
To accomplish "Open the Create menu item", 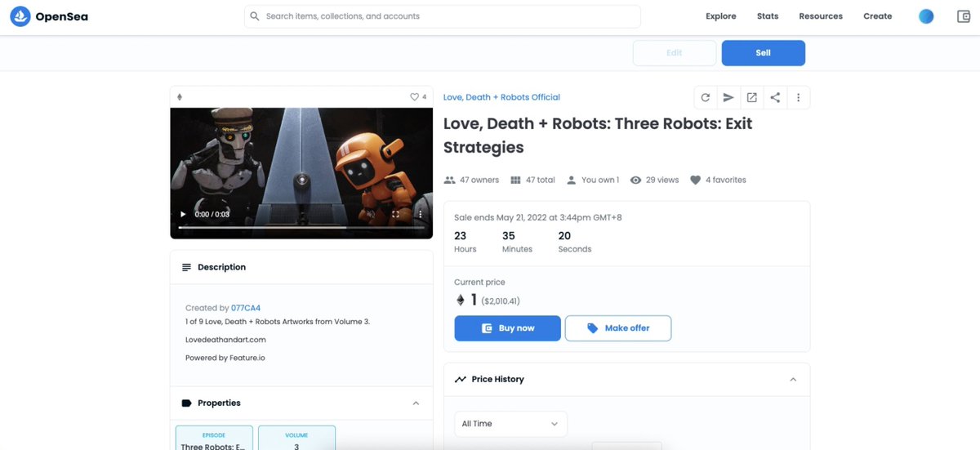I will [x=878, y=16].
